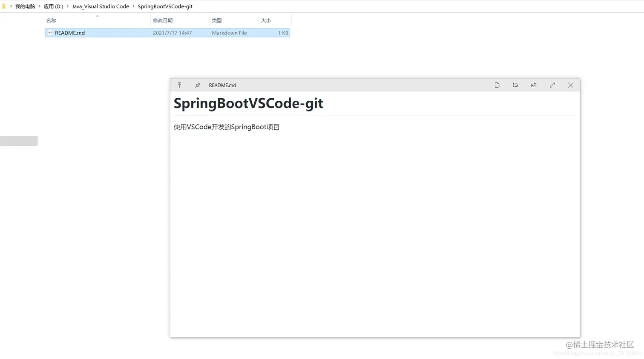Navigate to 我的电脑 breadcrumb
This screenshot has width=644, height=359.
[25, 6]
